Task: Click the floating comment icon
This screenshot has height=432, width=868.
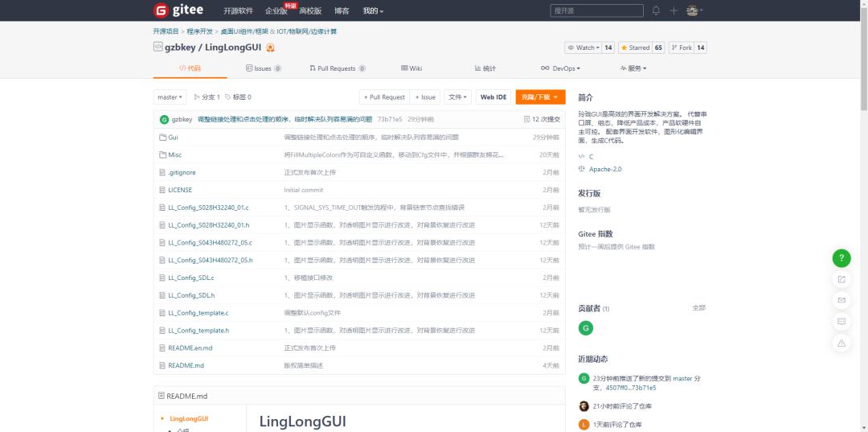Action: (841, 321)
